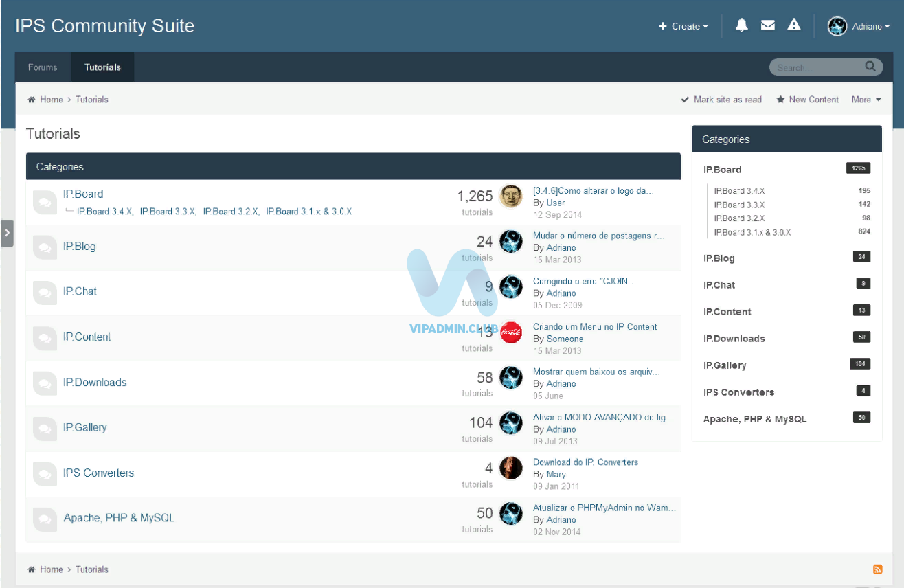This screenshot has height=588, width=904.
Task: Click home icon in bottom breadcrumb
Action: (x=32, y=569)
